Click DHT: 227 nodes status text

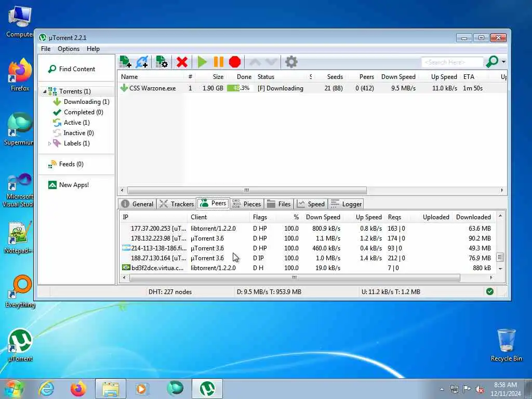point(170,292)
